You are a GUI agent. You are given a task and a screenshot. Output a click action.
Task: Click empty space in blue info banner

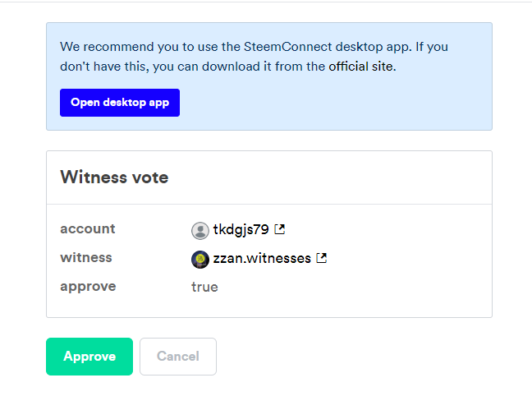(336, 103)
